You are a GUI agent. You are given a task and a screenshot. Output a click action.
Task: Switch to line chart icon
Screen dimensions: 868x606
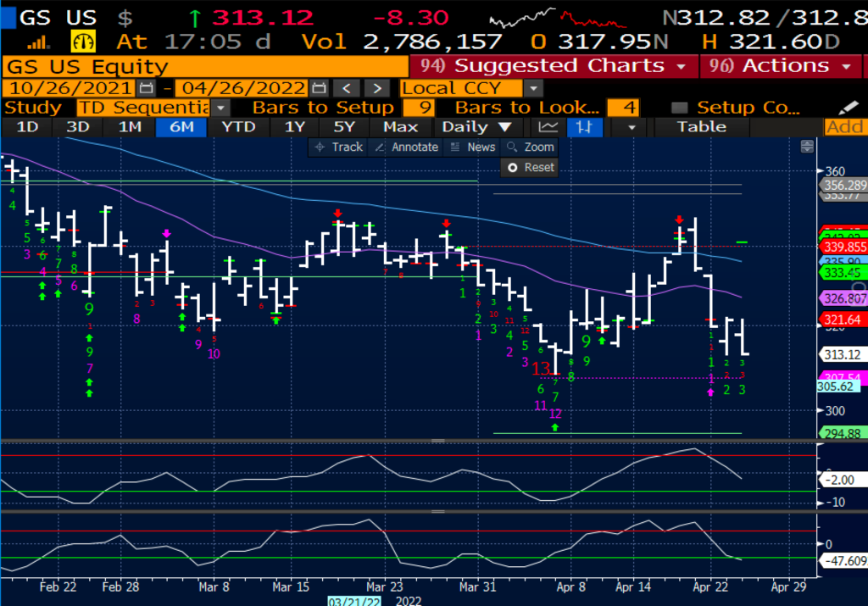[548, 127]
